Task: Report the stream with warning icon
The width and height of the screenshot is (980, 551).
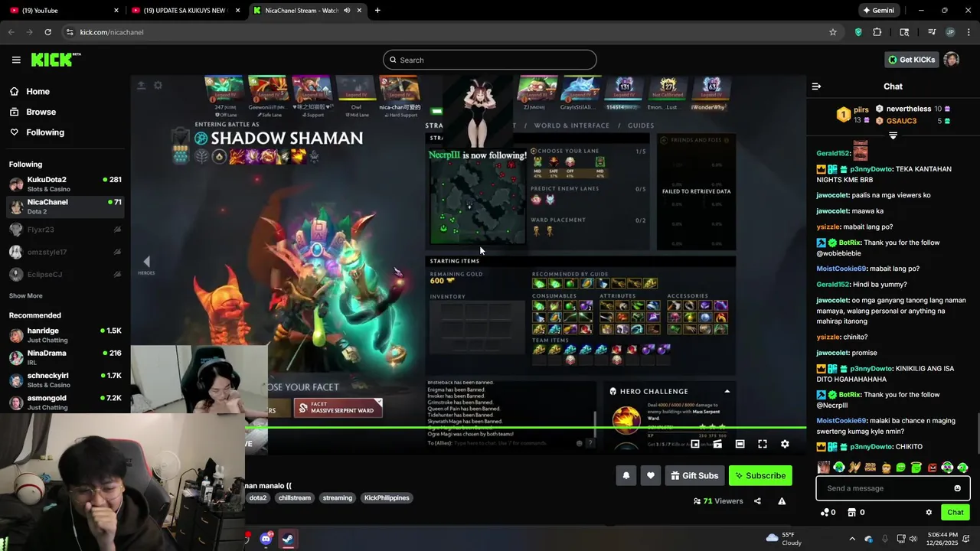Action: pyautogui.click(x=782, y=501)
